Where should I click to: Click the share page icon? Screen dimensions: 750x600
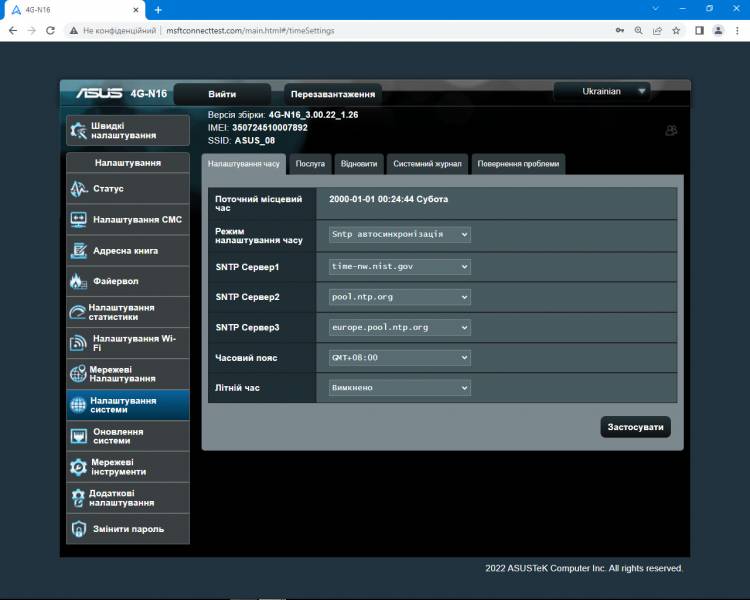tap(657, 31)
